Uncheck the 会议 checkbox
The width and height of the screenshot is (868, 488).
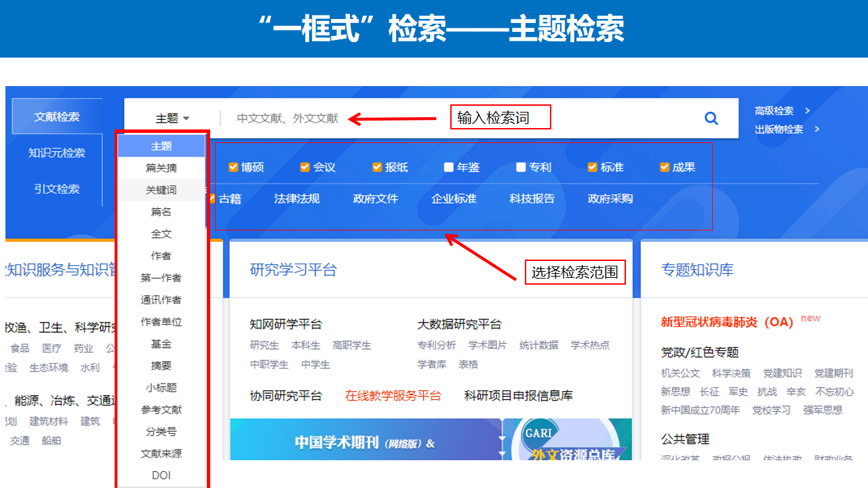click(x=305, y=167)
